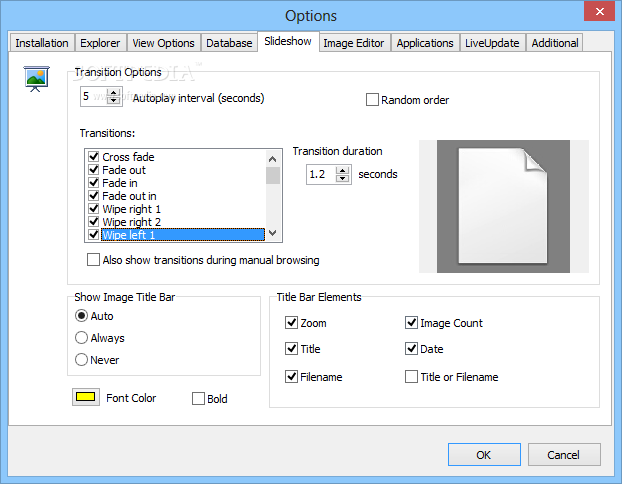Click the transition duration input field

320,174
